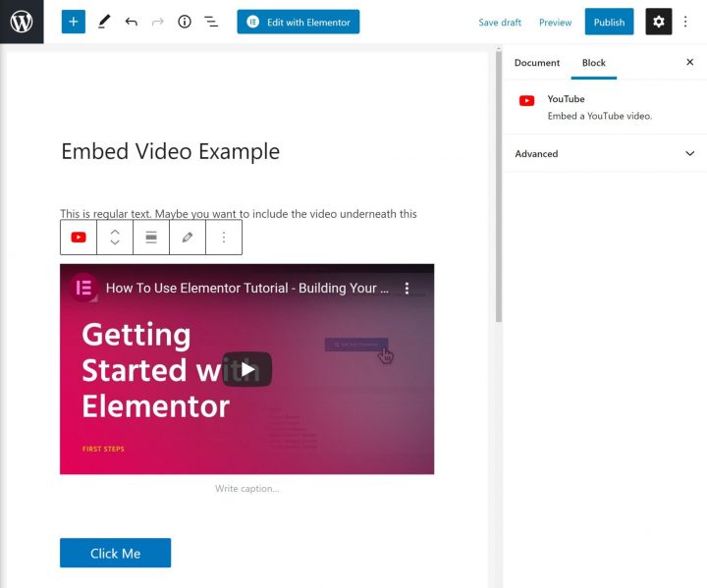
Task: Open the post Preview
Action: pos(555,23)
